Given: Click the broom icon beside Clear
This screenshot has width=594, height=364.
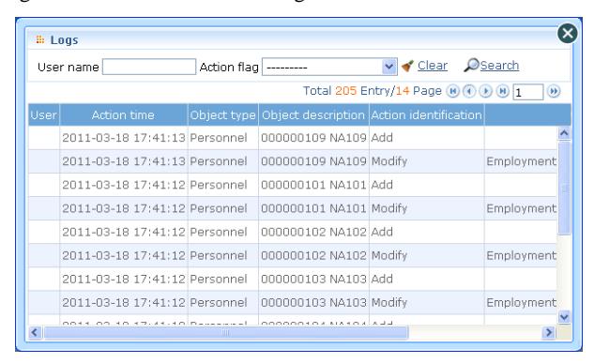Looking at the screenshot, I should (407, 66).
